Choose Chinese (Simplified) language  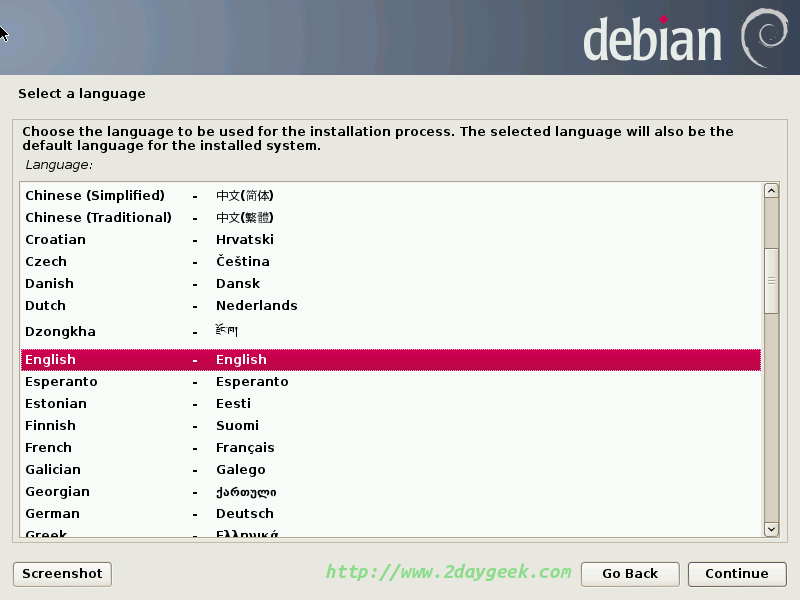tap(390, 196)
